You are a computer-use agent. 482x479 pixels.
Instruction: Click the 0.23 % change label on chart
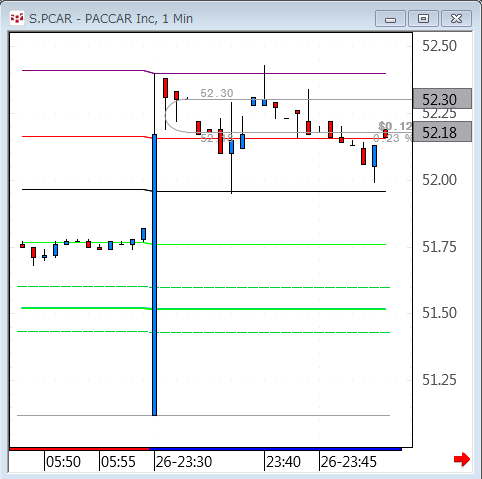pyautogui.click(x=393, y=138)
